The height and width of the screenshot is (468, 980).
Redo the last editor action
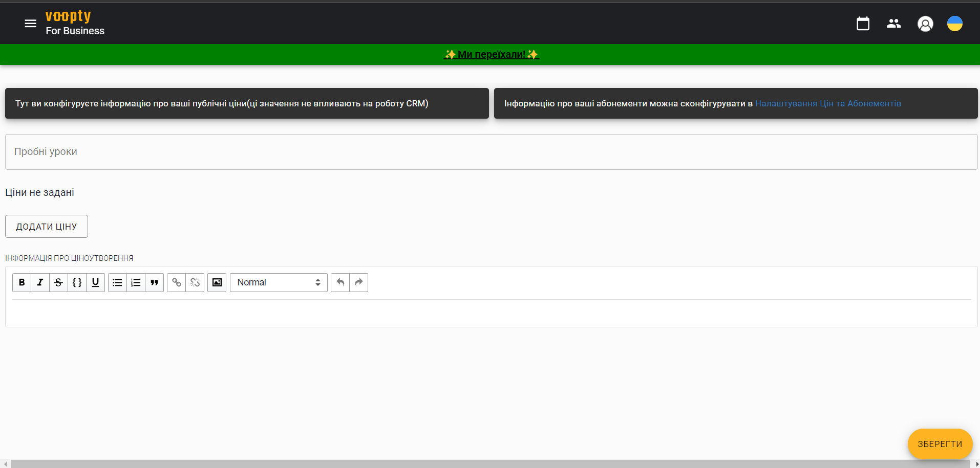(x=358, y=282)
